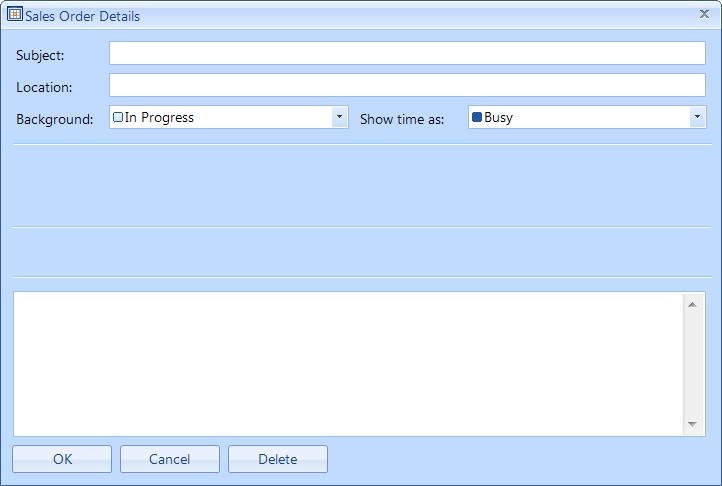Close the Sales Order Details dialog
This screenshot has width=722, height=486.
(704, 15)
